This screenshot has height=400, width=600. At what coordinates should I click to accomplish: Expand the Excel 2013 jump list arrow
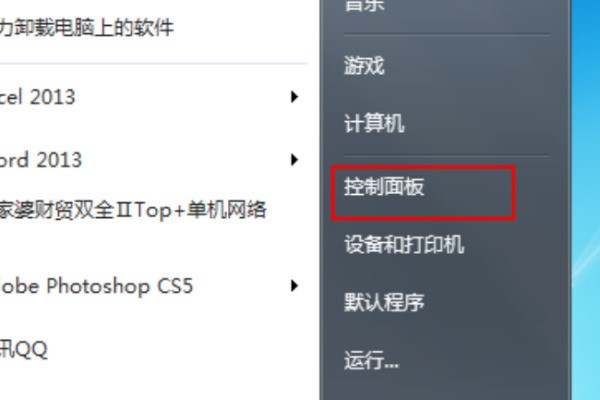click(x=294, y=96)
